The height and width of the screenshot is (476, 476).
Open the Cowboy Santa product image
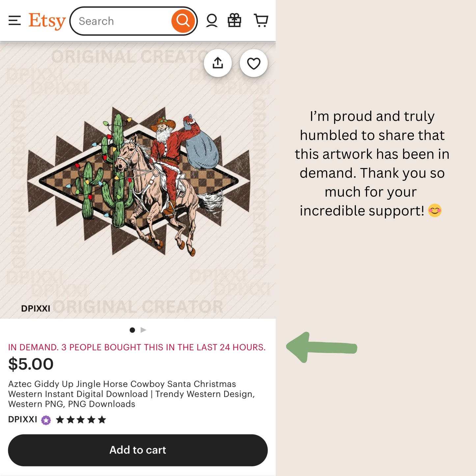tap(138, 181)
